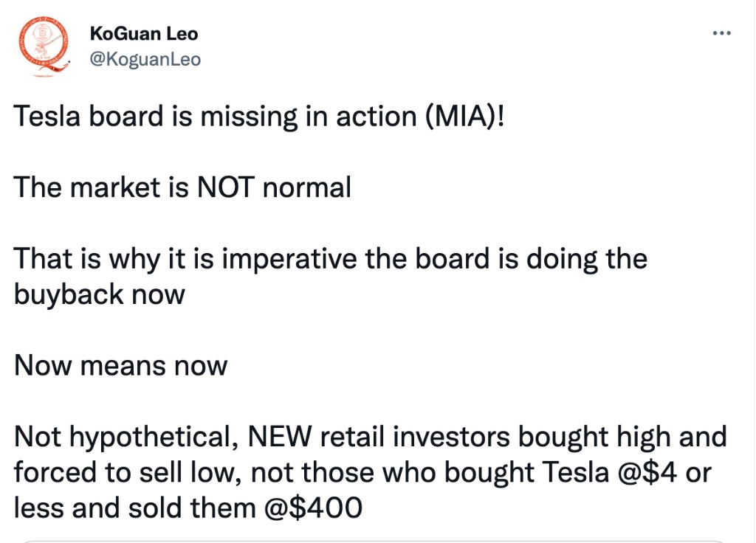Click the @KoguanLeo handle
This screenshot has width=756, height=543.
(x=145, y=59)
